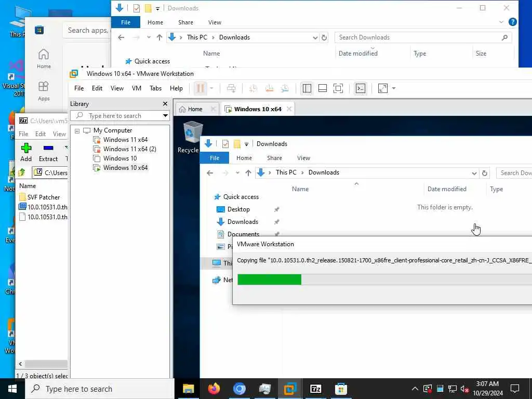Open SVF Patcher folder in 7-Zip
This screenshot has height=399, width=532.
point(44,197)
